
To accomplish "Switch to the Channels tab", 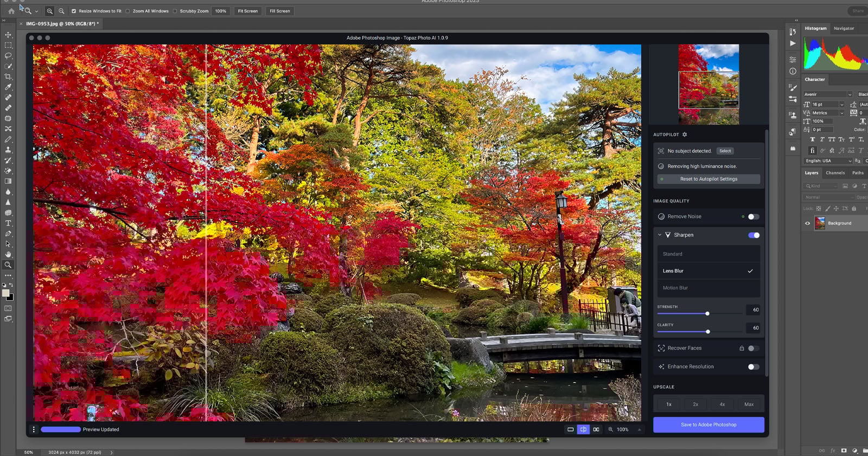I will pyautogui.click(x=835, y=173).
